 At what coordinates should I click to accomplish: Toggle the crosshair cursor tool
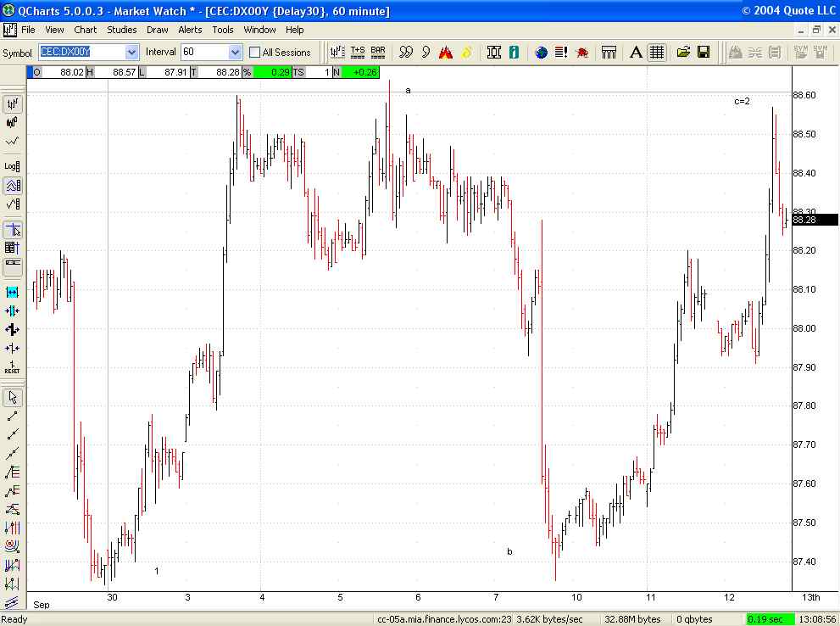(x=13, y=229)
